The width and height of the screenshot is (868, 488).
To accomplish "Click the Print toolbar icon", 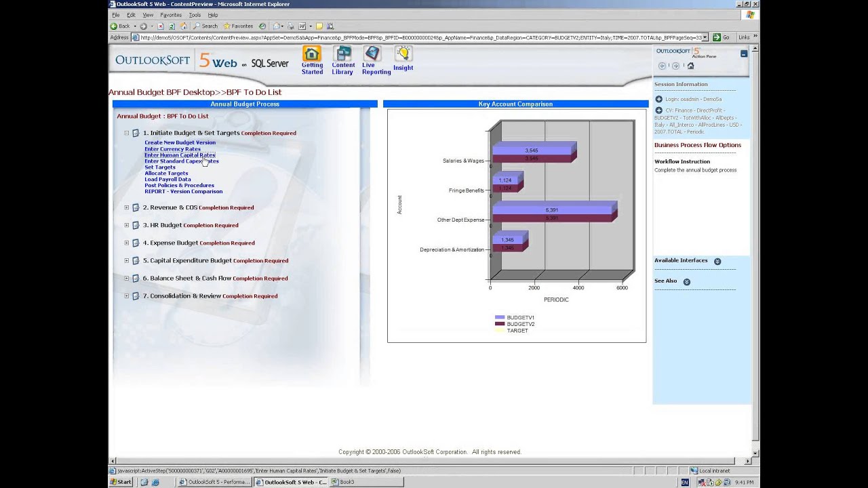I will click(290, 26).
